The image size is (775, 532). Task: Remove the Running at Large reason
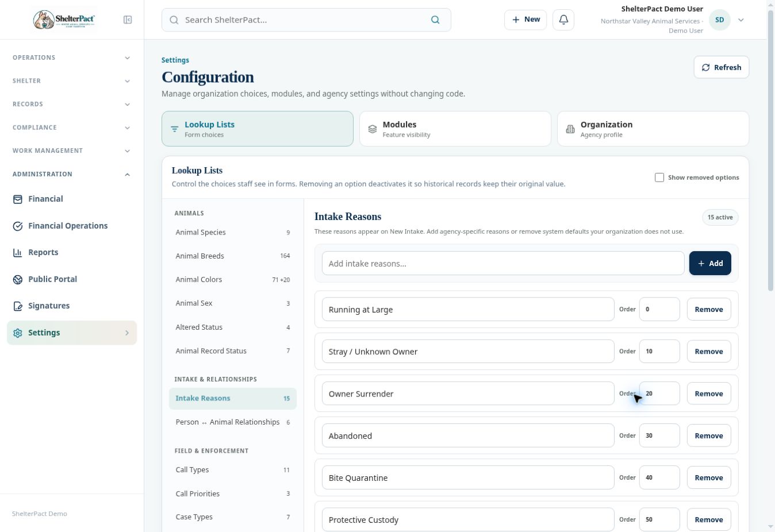(709, 309)
